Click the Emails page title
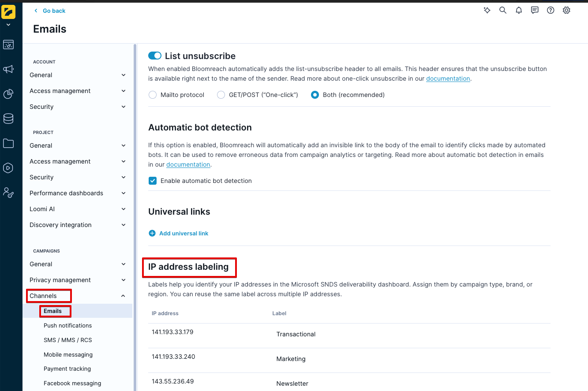Screen dimensions: 588x391 [x=50, y=29]
